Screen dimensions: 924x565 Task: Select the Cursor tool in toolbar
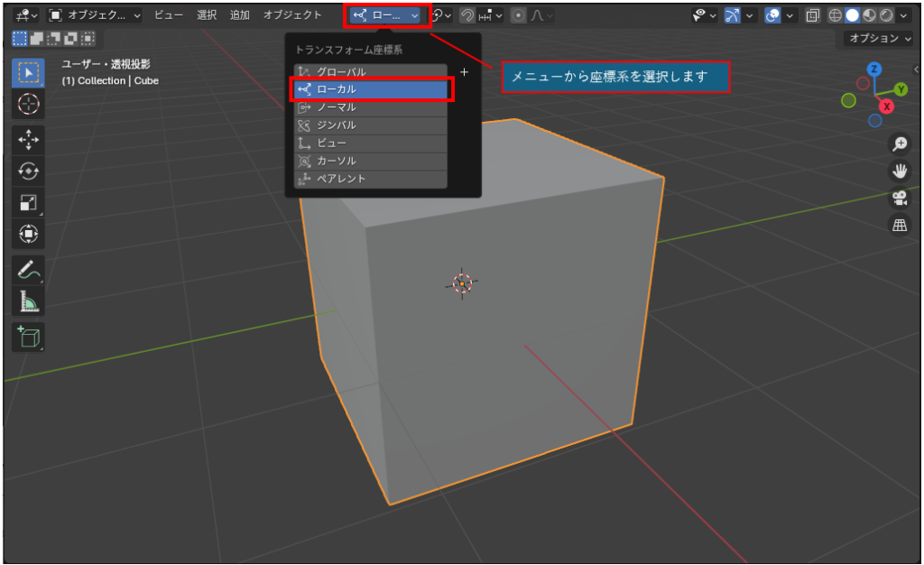(x=28, y=104)
